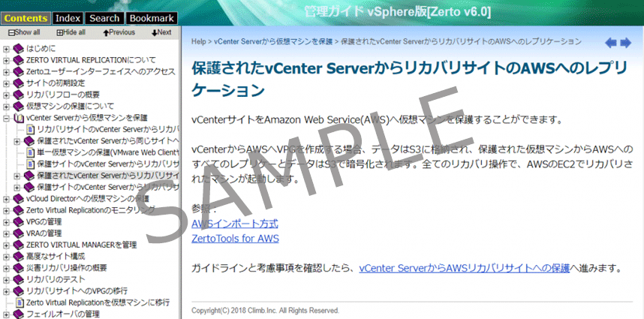Select tree item Zerto Virtual Replicationのモニタリング

tap(91, 211)
